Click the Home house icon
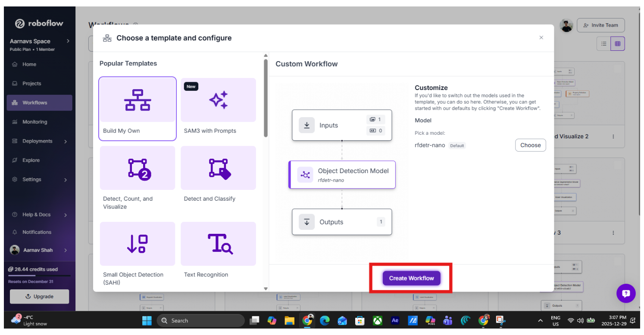644x335 pixels. coord(15,64)
